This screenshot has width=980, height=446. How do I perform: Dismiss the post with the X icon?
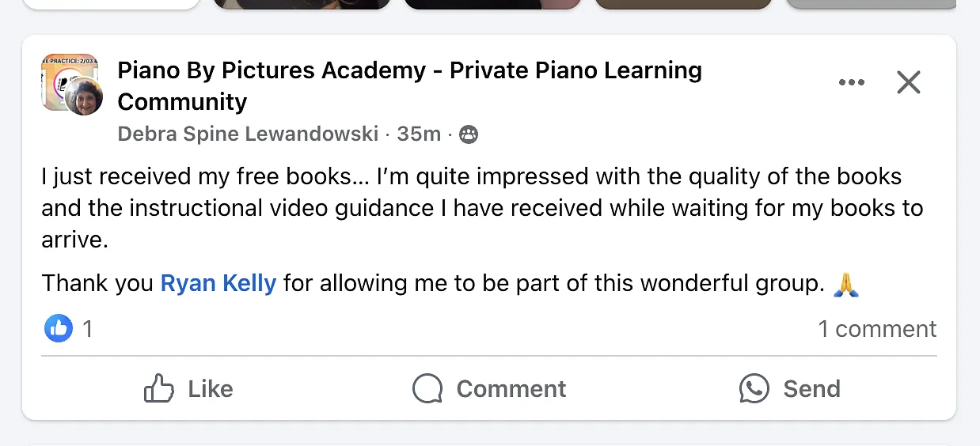point(909,82)
